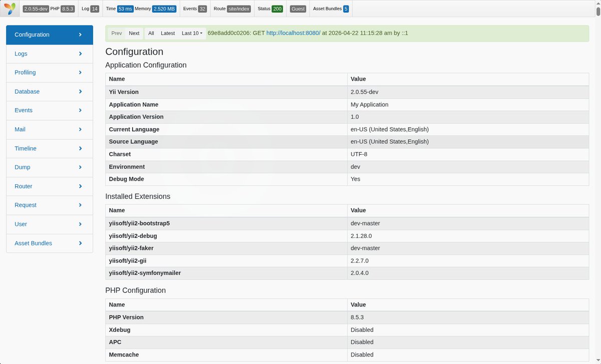The height and width of the screenshot is (364, 601).
Task: Click the Guest user badge in toolbar
Action: (x=298, y=9)
